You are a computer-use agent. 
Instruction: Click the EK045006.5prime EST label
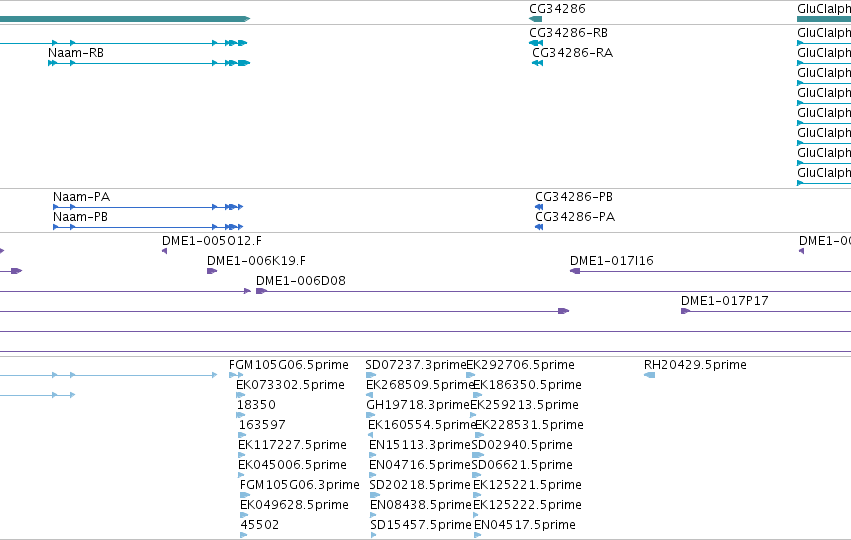click(x=293, y=465)
